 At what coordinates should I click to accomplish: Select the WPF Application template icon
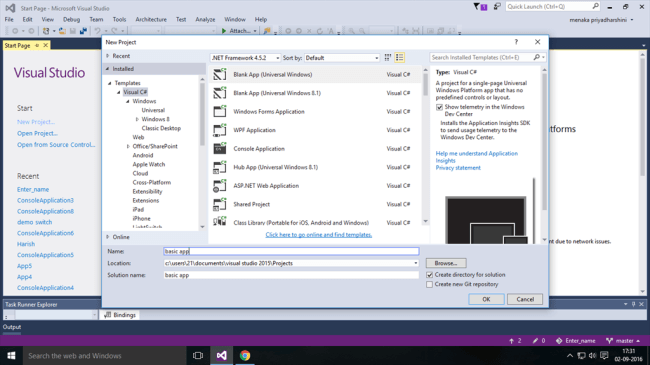click(220, 130)
